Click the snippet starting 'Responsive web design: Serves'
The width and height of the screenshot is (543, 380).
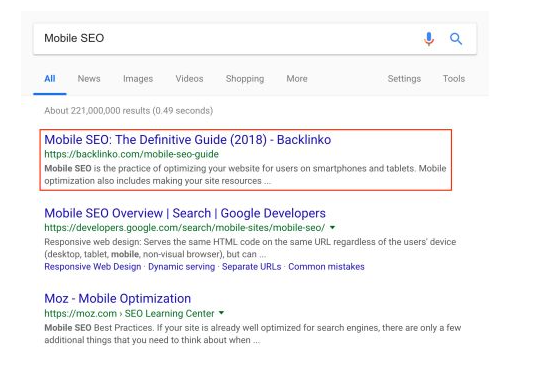(250, 248)
